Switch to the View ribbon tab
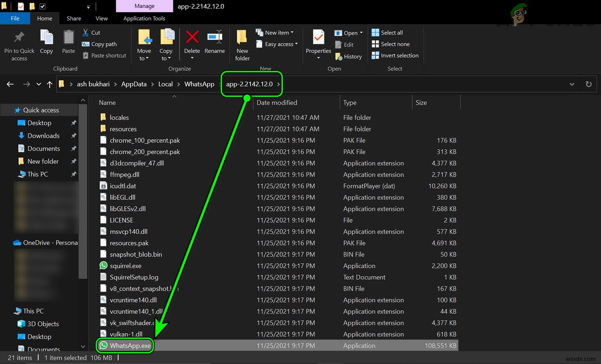 [101, 18]
